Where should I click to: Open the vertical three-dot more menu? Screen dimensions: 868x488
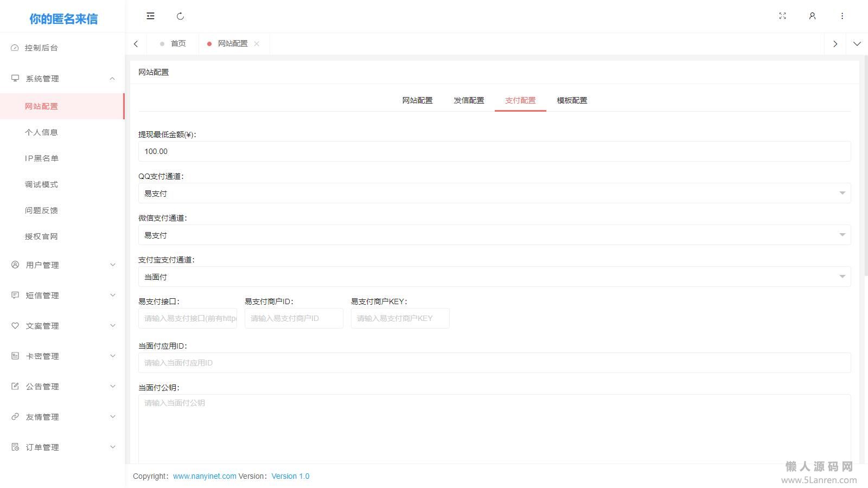coord(842,16)
